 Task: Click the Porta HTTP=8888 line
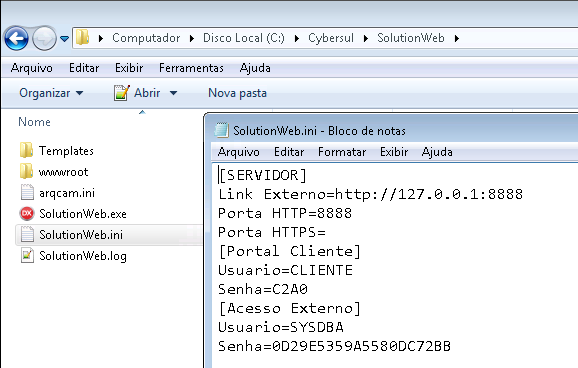(285, 213)
